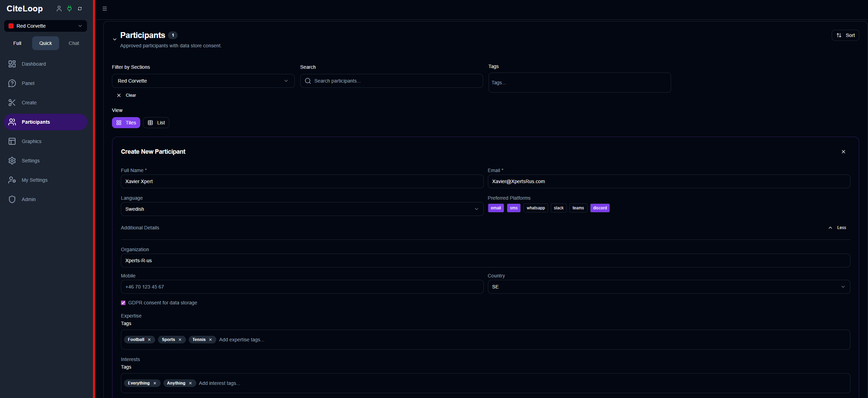The height and width of the screenshot is (398, 868).
Task: Open My Settings from the sidebar
Action: (46, 180)
